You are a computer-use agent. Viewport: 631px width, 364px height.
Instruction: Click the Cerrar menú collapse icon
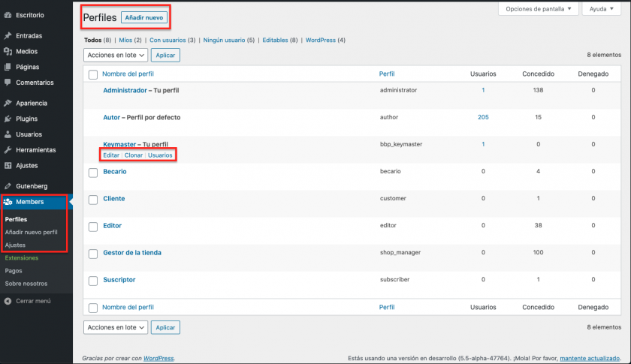pyautogui.click(x=8, y=301)
